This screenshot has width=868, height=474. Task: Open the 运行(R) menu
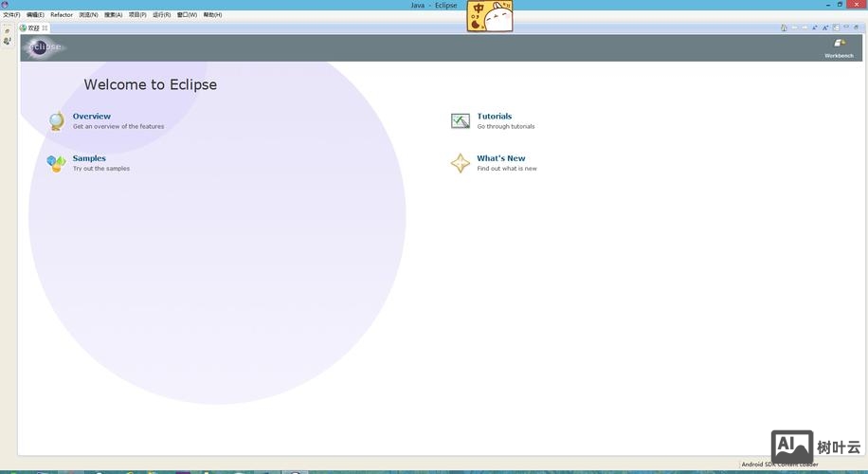pos(162,15)
